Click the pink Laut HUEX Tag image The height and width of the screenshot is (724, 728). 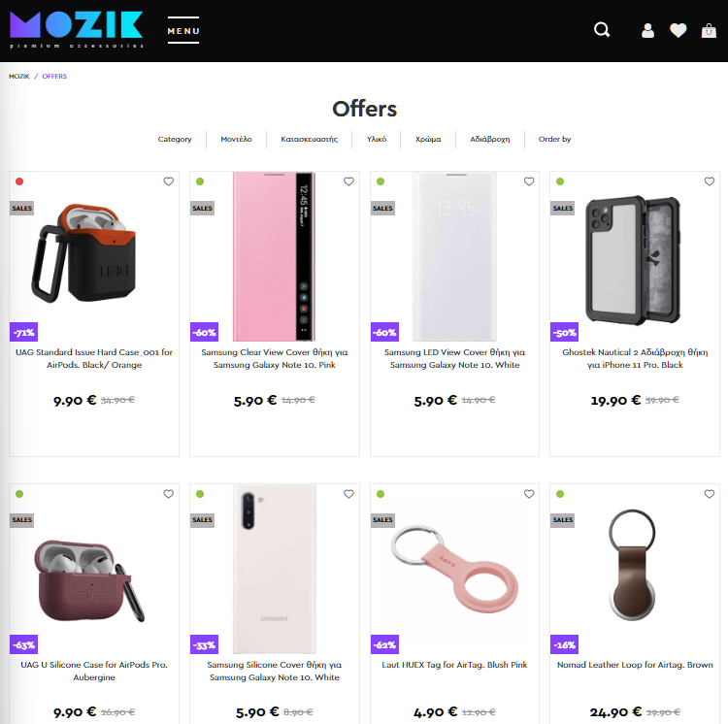[x=454, y=569]
